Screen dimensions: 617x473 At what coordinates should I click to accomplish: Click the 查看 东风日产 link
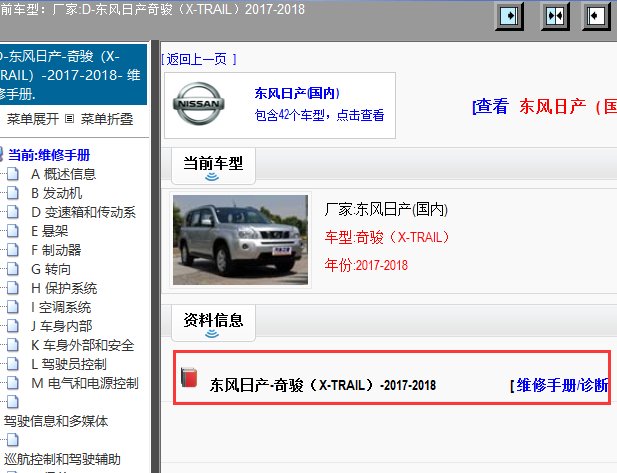click(545, 106)
